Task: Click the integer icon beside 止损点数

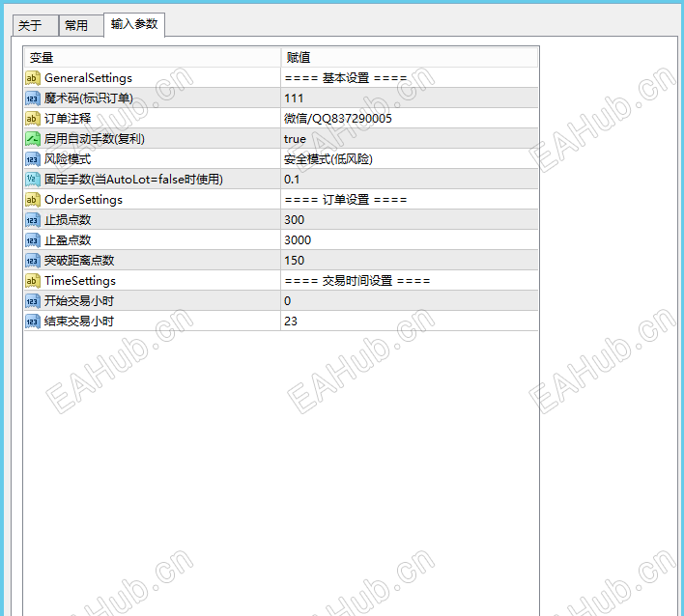Action: (32, 220)
